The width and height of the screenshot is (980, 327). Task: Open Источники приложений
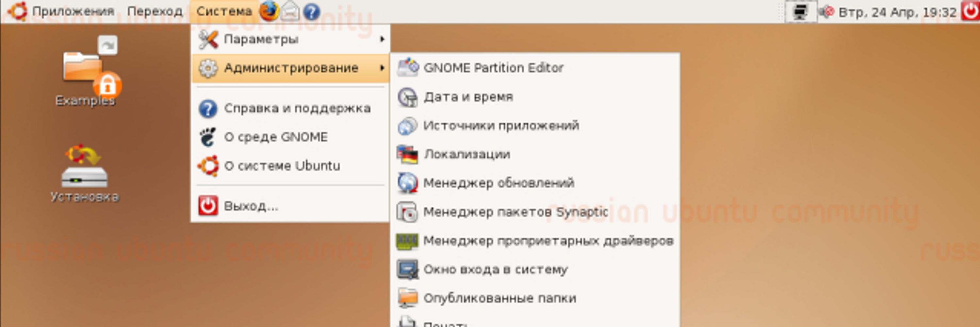point(535,126)
